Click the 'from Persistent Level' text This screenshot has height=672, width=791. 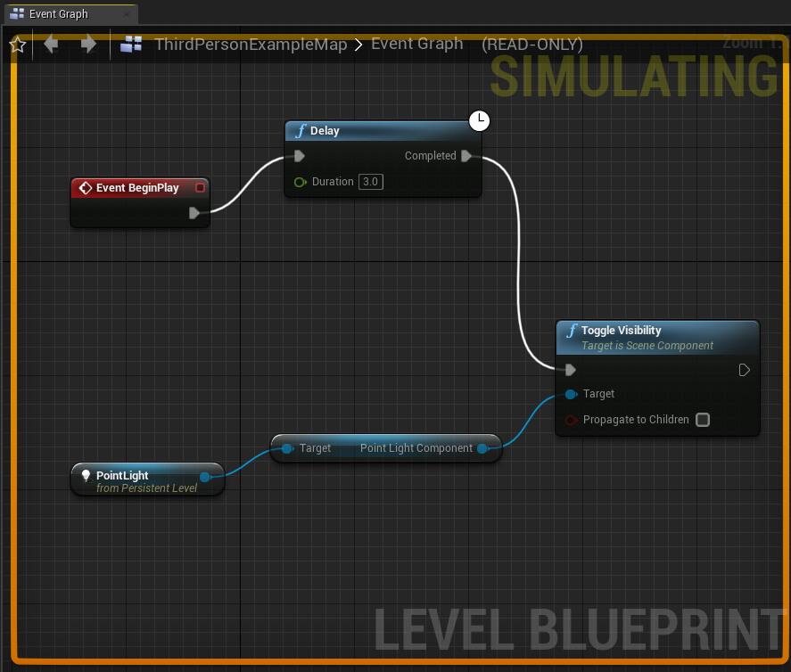(x=147, y=488)
